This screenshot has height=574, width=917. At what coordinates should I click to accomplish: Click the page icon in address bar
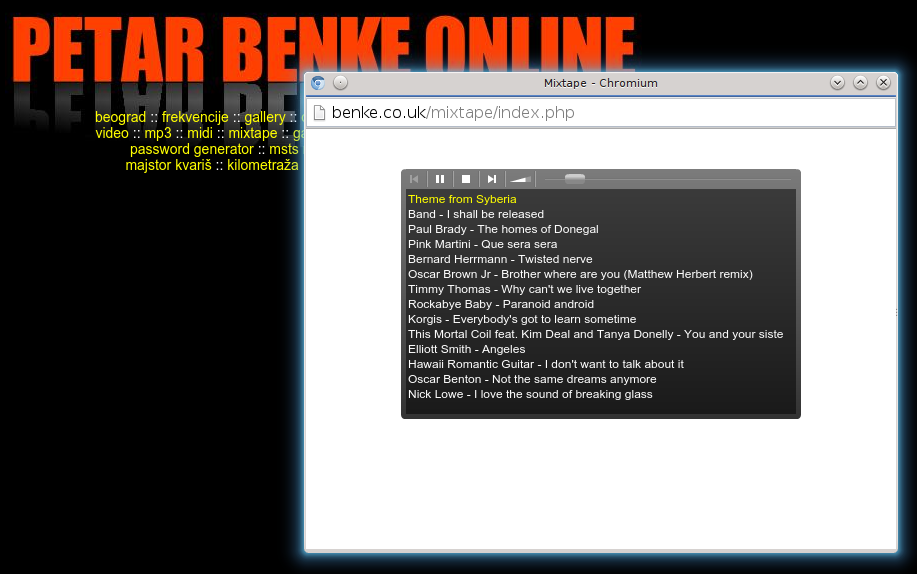pyautogui.click(x=319, y=112)
